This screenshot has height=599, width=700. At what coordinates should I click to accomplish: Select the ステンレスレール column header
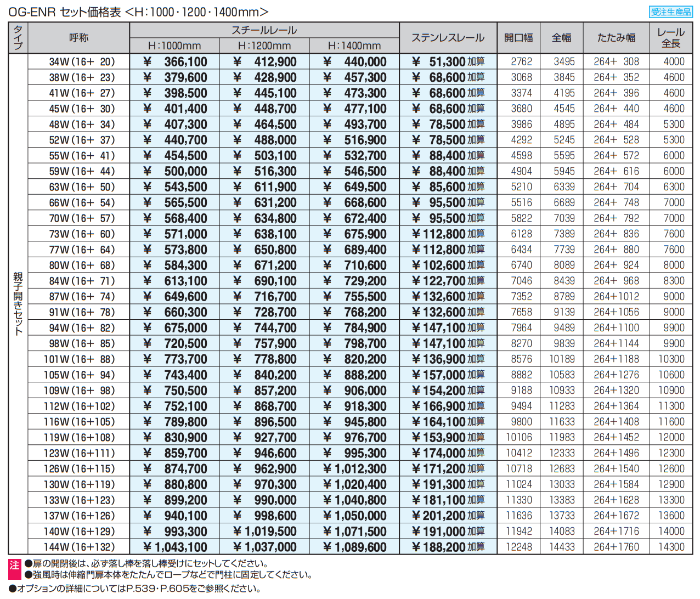pos(448,38)
